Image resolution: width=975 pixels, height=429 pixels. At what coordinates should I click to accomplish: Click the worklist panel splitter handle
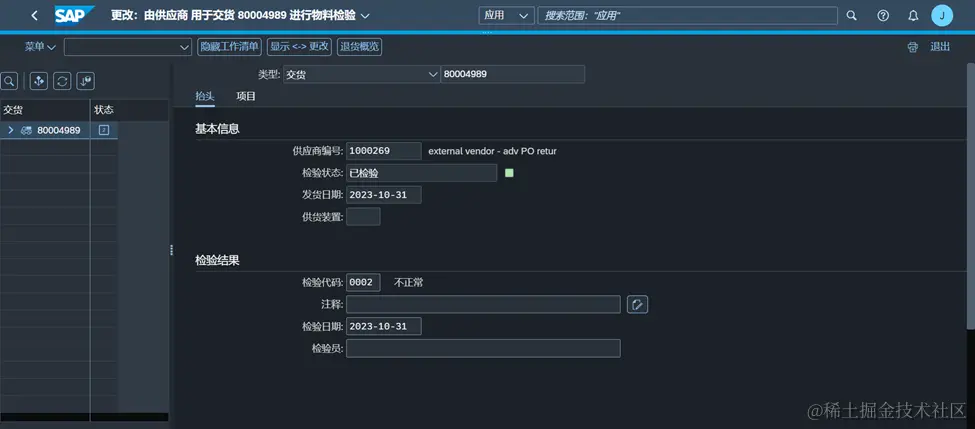171,250
